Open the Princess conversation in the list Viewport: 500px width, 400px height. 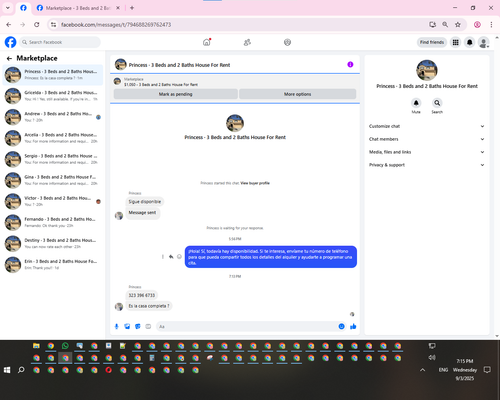tap(53, 75)
